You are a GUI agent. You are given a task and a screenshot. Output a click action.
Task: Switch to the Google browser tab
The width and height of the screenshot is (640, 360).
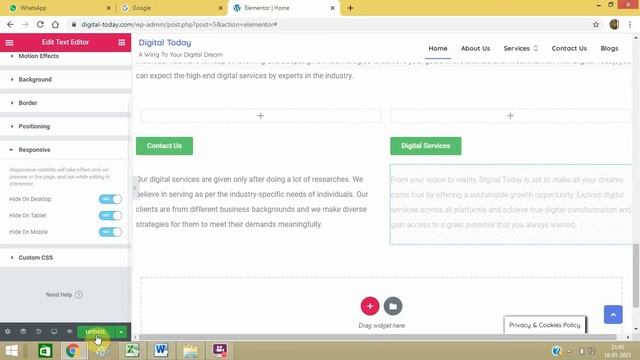tap(171, 8)
